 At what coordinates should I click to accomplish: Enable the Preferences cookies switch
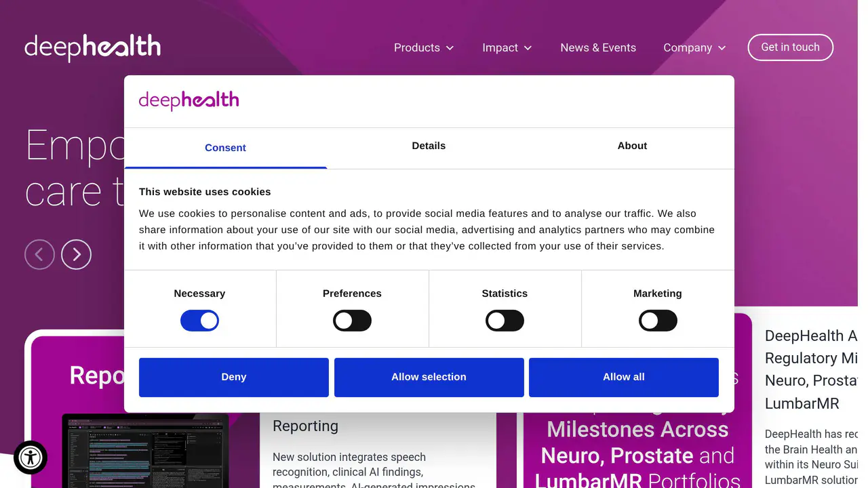pos(352,321)
